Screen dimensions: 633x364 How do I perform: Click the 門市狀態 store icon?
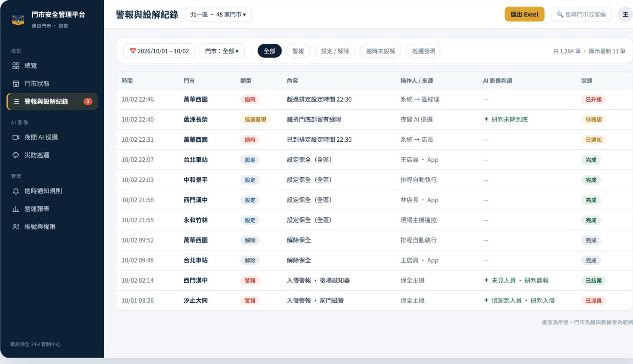[16, 84]
